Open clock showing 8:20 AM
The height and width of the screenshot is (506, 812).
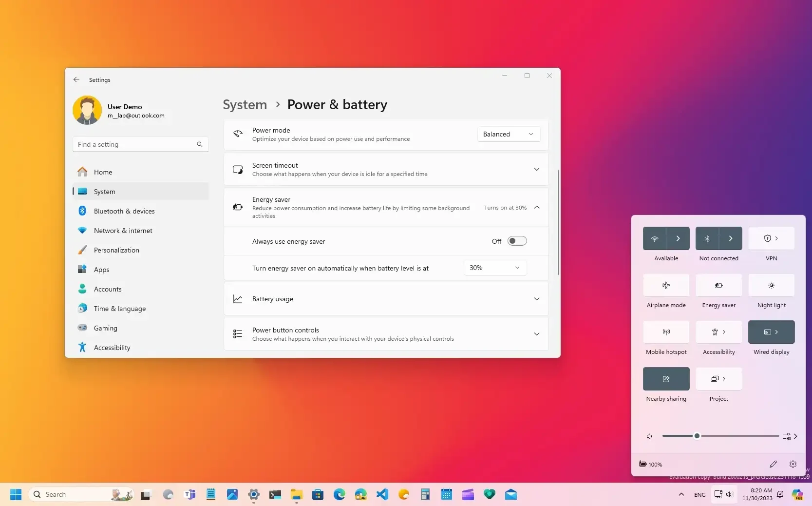pyautogui.click(x=757, y=494)
